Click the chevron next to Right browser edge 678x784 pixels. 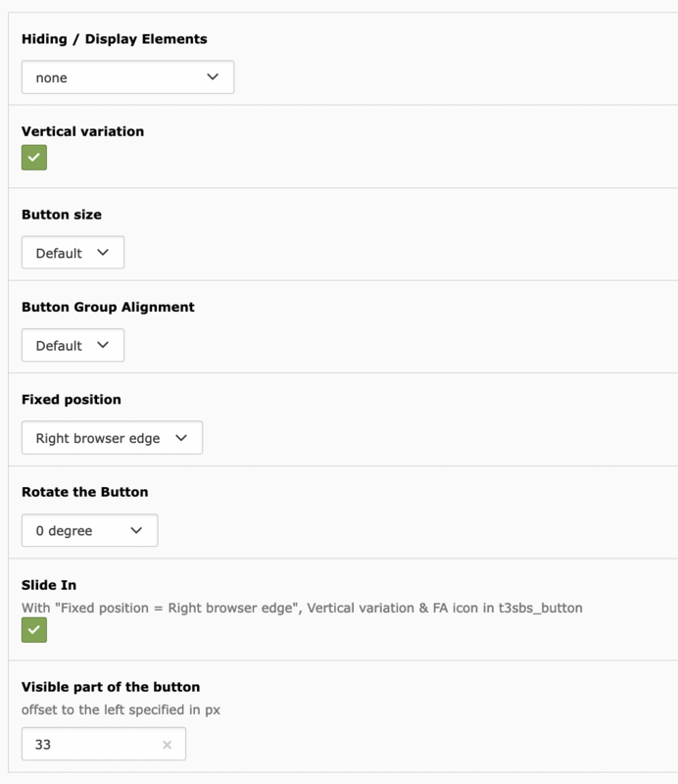(x=181, y=438)
